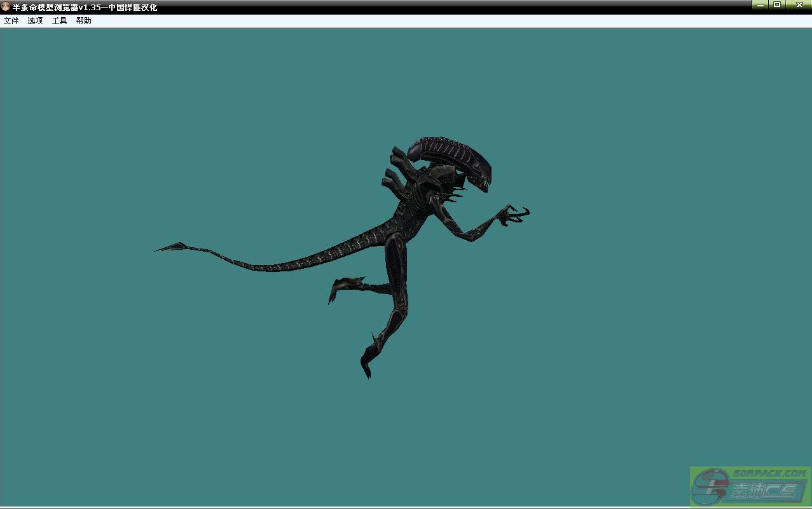
Task: Open the 文件 (File) menu
Action: coord(11,21)
